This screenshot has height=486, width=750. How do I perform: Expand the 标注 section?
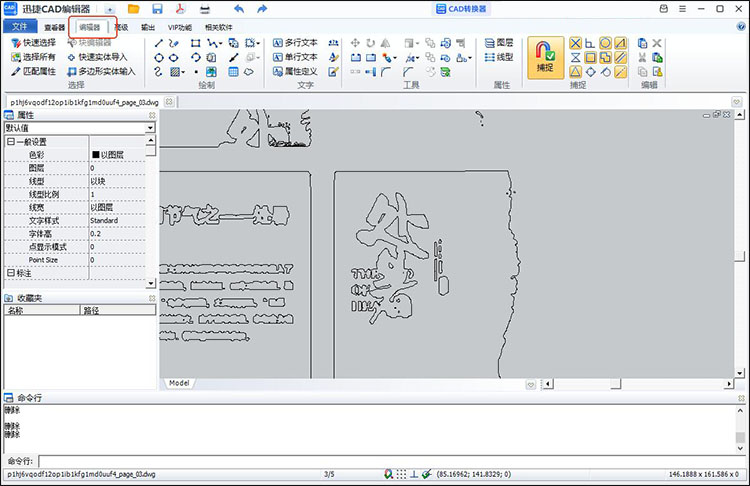[x=10, y=273]
